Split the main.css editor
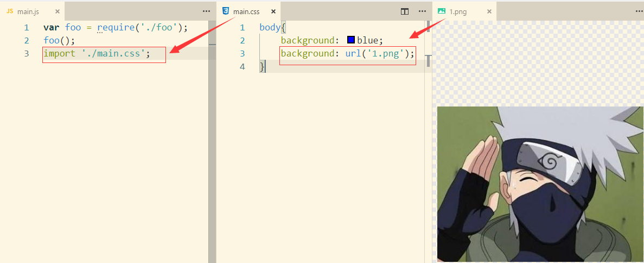Screen dimensions: 644x263 click(x=405, y=11)
